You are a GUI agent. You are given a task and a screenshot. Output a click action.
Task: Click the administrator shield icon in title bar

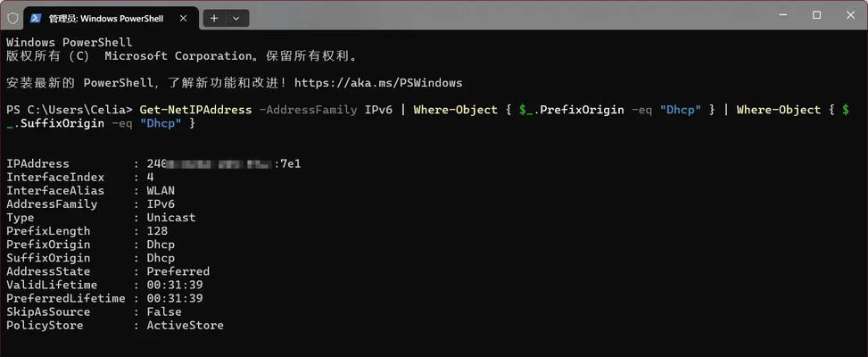[x=12, y=18]
